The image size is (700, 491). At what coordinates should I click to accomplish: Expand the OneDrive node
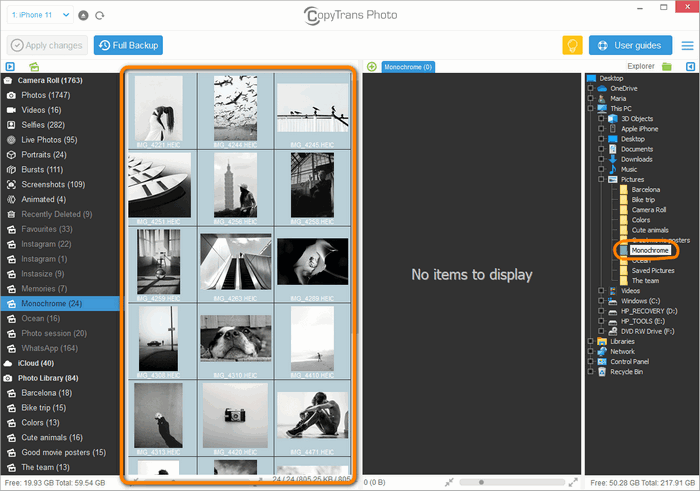591,88
